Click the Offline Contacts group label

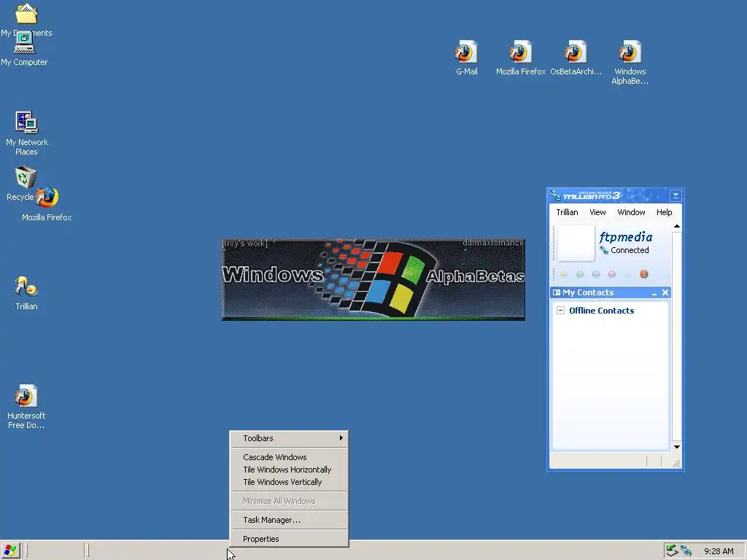pos(601,311)
